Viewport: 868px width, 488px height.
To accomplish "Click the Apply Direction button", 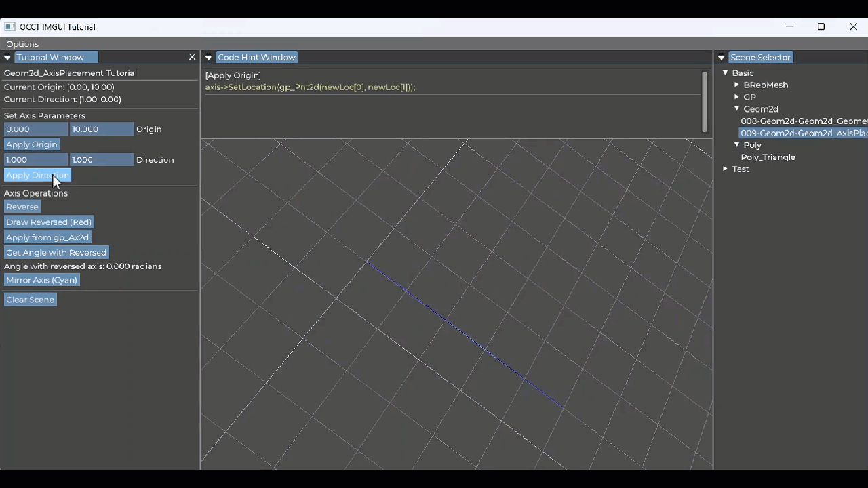I will [x=37, y=175].
